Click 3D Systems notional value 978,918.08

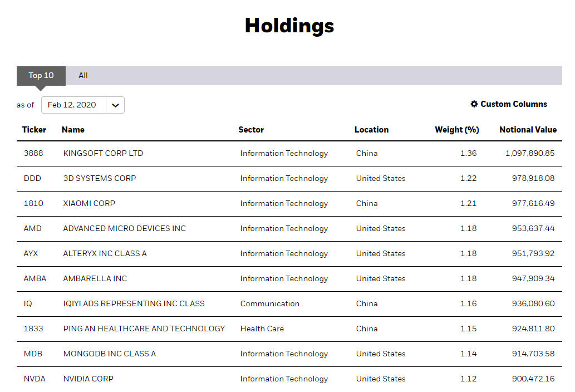[533, 178]
